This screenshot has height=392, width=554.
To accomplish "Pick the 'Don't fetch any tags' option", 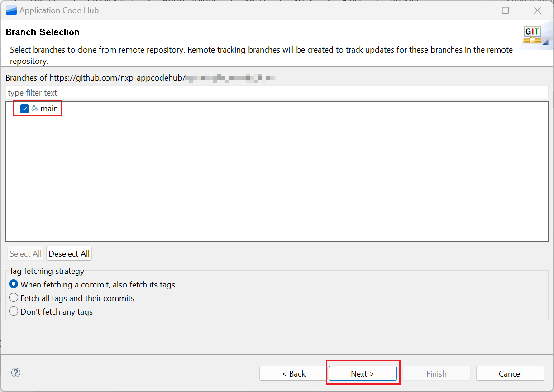I will click(14, 311).
